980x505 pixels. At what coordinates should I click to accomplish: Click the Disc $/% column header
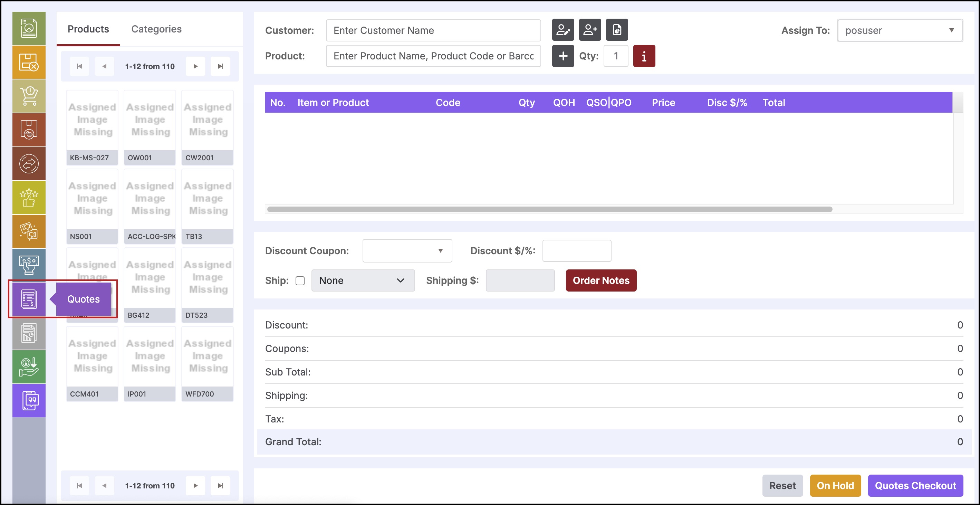(x=727, y=103)
